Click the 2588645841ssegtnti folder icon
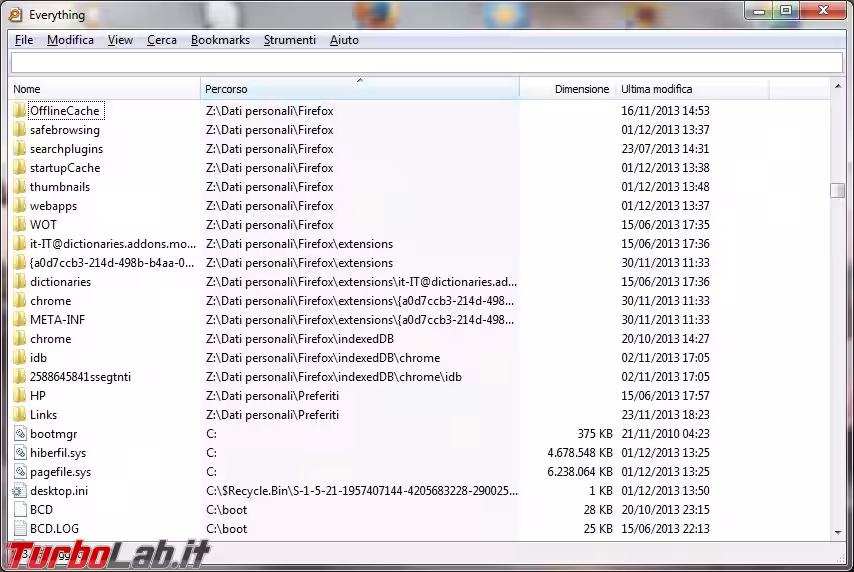 click(x=20, y=377)
